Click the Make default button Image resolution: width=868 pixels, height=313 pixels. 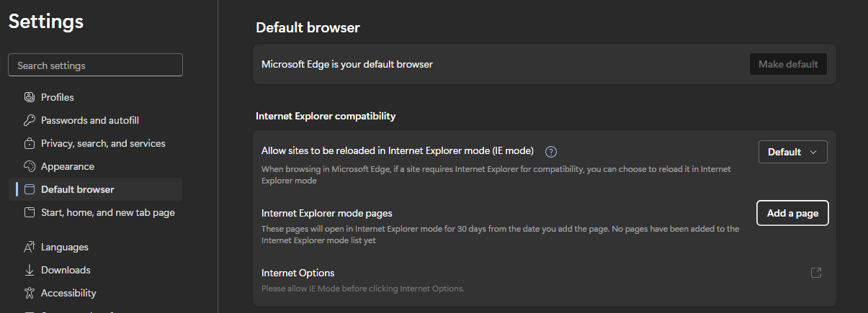[788, 64]
